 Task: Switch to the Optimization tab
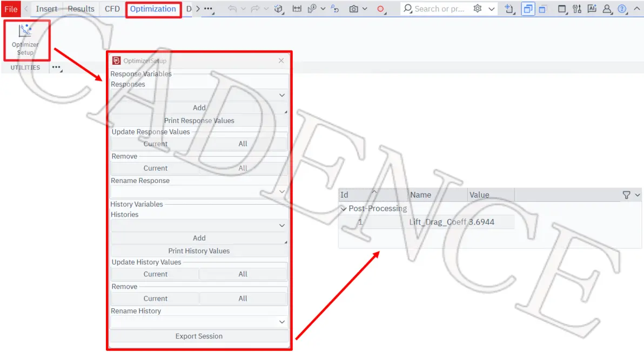pyautogui.click(x=153, y=9)
